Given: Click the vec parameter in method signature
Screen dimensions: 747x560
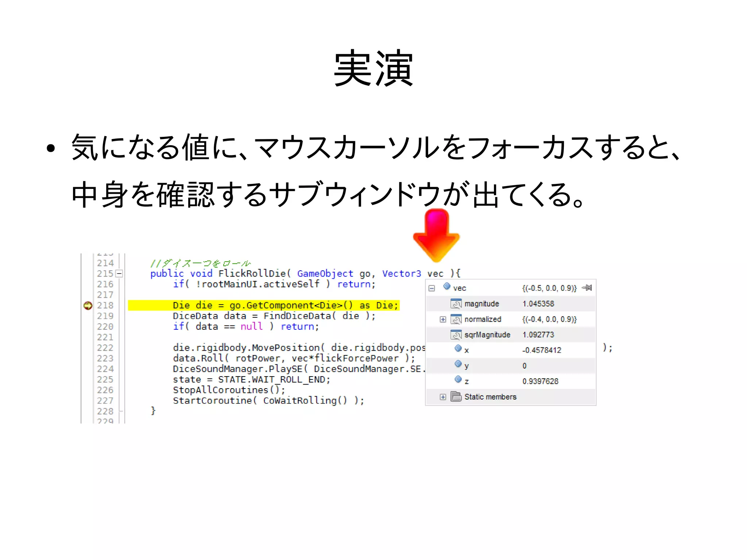Looking at the screenshot, I should coord(435,274).
